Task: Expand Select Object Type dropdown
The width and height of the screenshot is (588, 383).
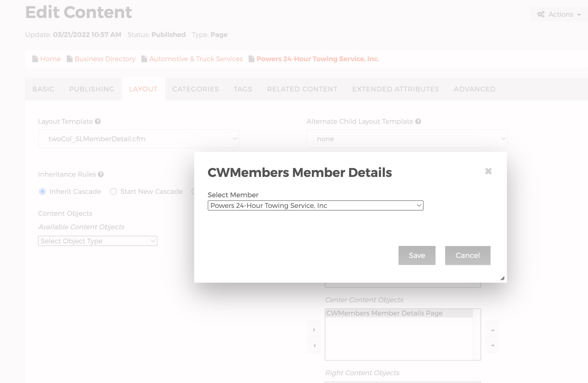Action: click(97, 241)
